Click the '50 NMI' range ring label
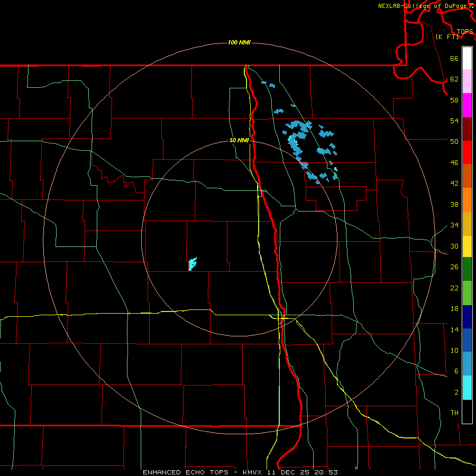 [239, 140]
